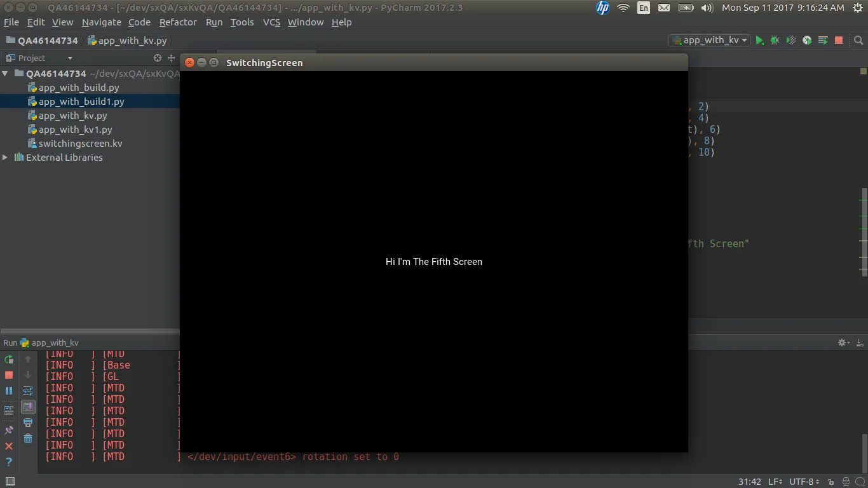This screenshot has height=488, width=868.
Task: Click the up stack trace arrow
Action: (x=28, y=360)
